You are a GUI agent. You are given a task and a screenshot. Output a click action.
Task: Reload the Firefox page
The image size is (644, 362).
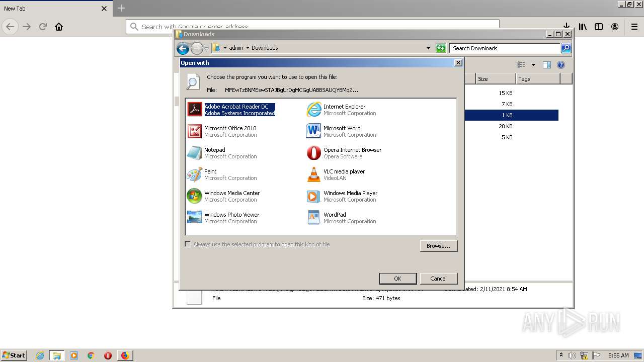[43, 27]
